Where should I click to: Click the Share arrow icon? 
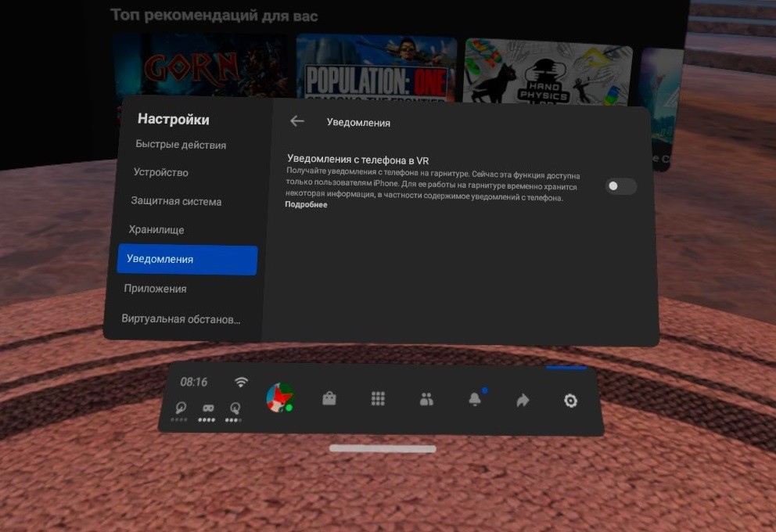click(523, 401)
